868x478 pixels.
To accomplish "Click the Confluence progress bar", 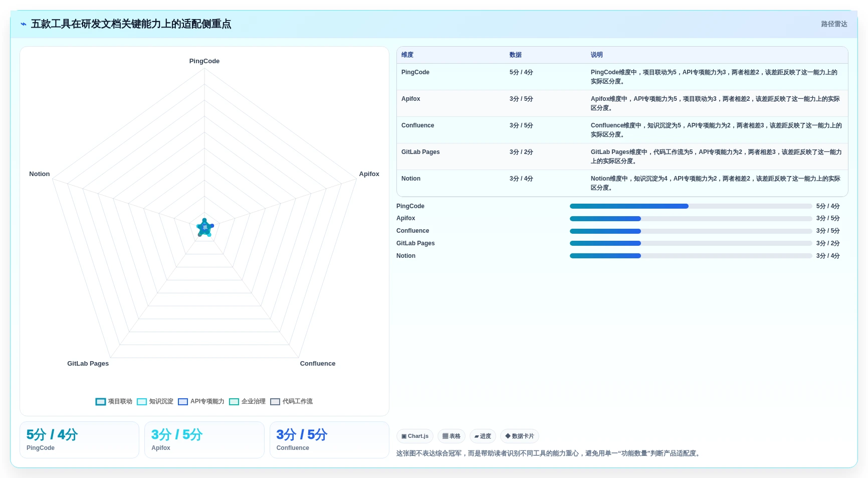I will click(691, 231).
